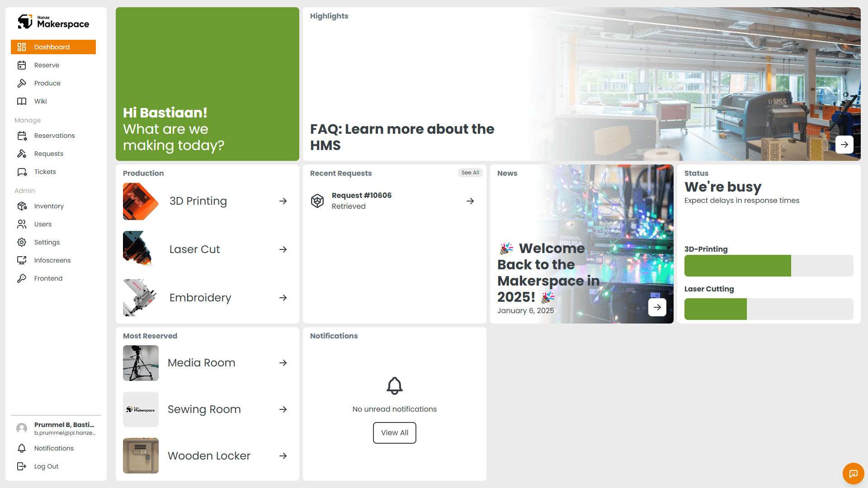Select the Produce wrench icon in sidebar

23,83
